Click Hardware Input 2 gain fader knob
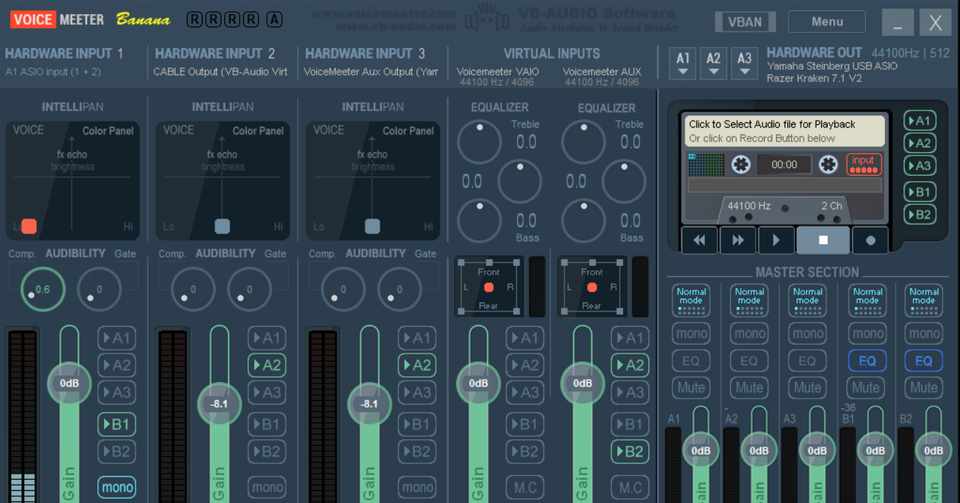This screenshot has width=960, height=503. 219,404
